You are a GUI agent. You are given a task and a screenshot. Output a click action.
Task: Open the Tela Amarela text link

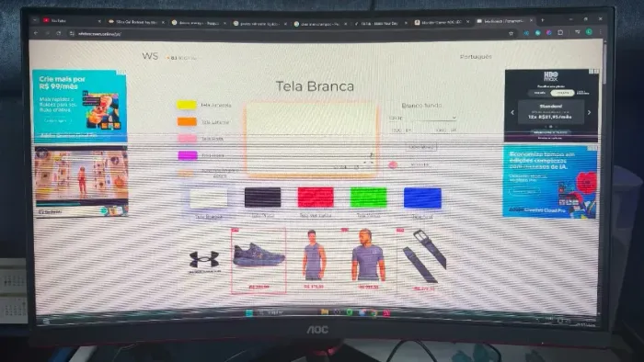click(x=216, y=106)
